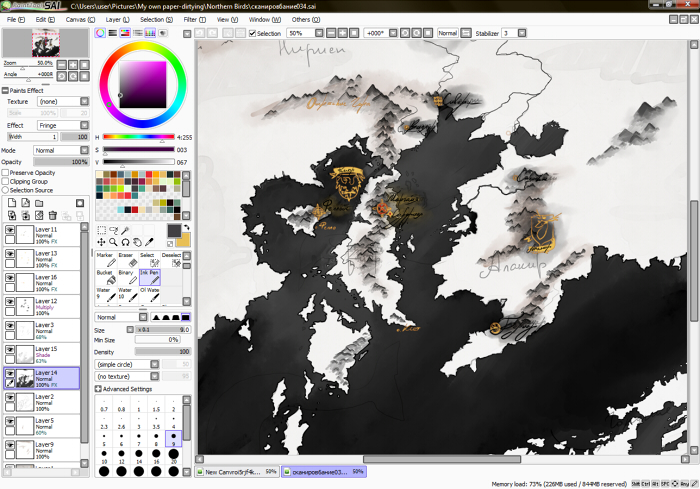Image resolution: width=700 pixels, height=489 pixels.
Task: Pick the Magic Wand tool
Action: coord(125,230)
